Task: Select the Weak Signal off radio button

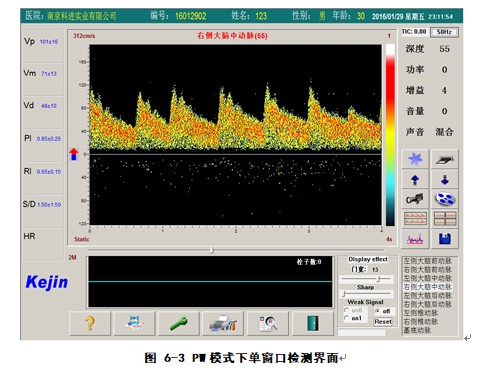Action: (x=377, y=311)
